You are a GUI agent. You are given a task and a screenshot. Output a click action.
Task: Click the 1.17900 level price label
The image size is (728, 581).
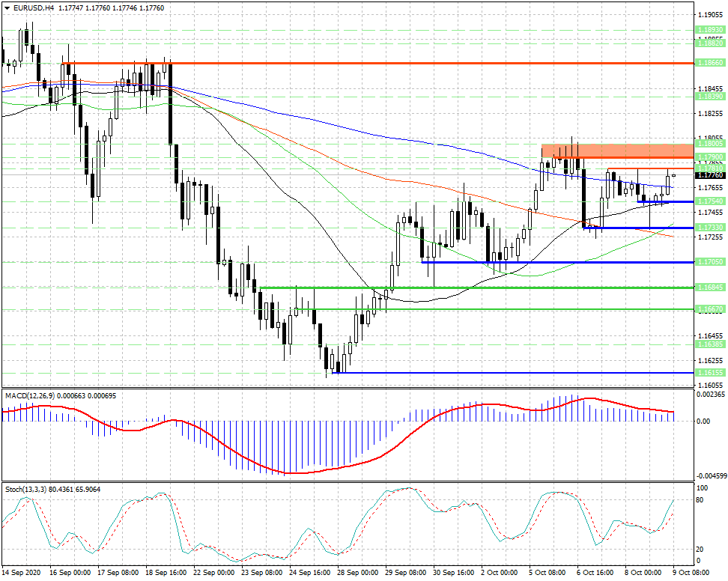[710, 157]
